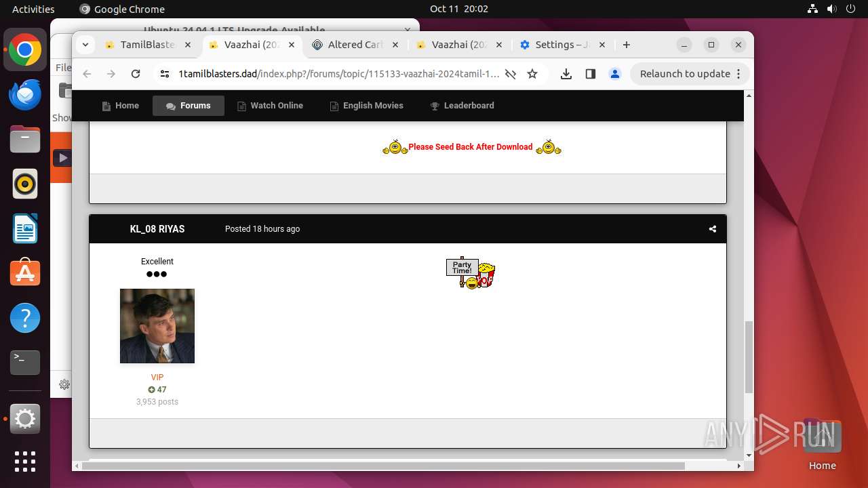Click the 47 reputation count
The width and height of the screenshot is (868, 488).
[157, 390]
